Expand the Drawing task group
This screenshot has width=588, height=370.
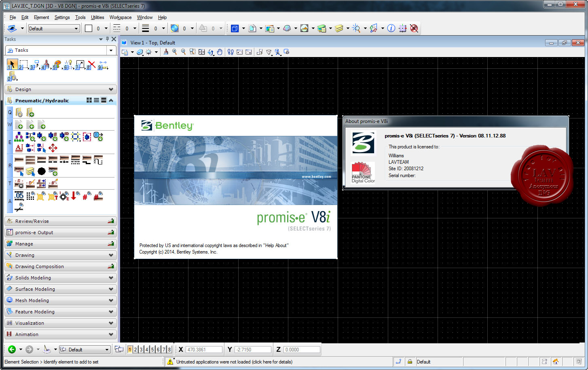61,255
